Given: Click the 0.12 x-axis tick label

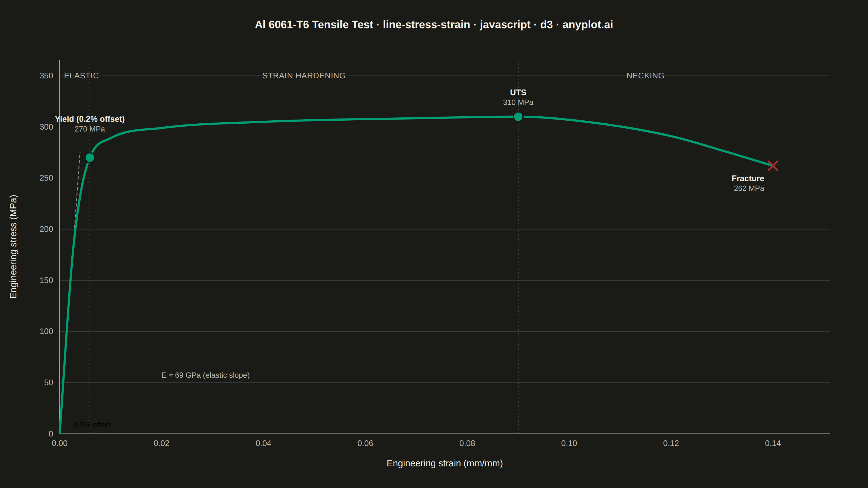Looking at the screenshot, I should coord(671,443).
